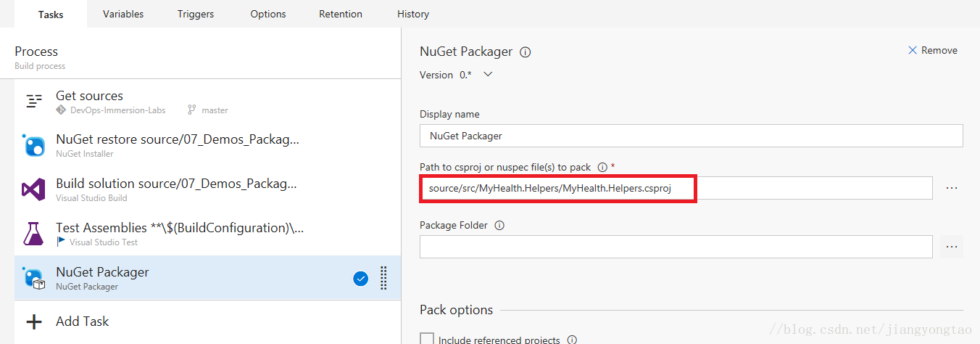Image resolution: width=980 pixels, height=344 pixels.
Task: Switch to the Variables tab
Action: pyautogui.click(x=123, y=14)
